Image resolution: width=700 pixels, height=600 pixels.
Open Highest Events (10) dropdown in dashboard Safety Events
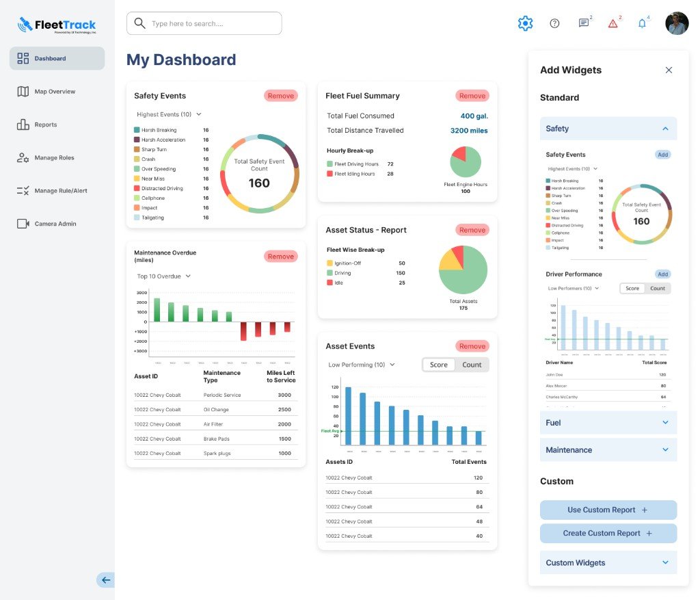click(x=169, y=114)
